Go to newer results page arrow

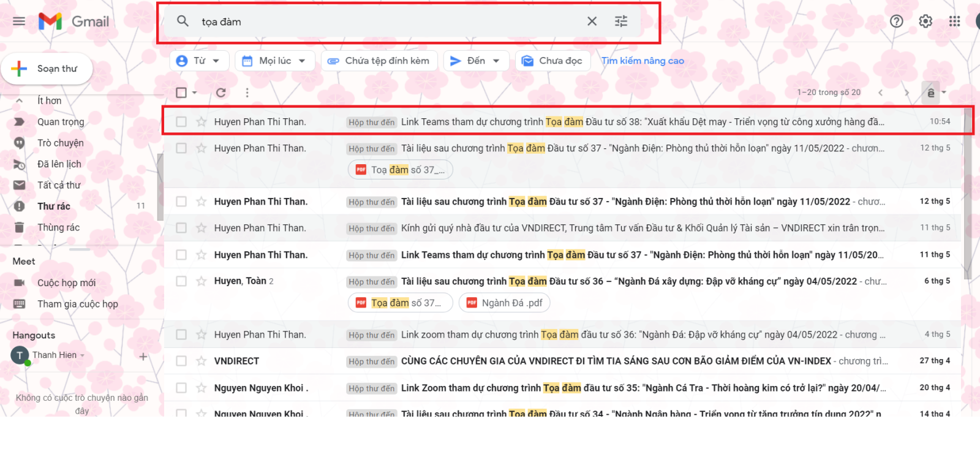(880, 93)
